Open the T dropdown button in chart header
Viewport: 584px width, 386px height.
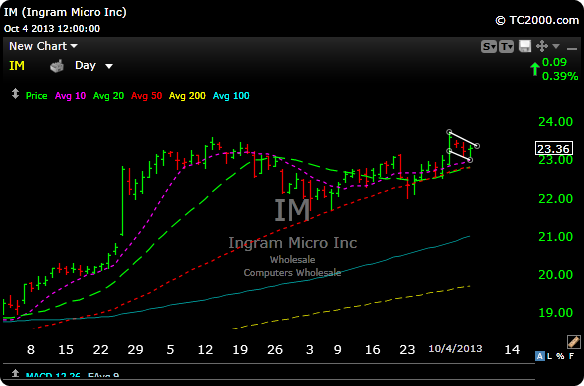[507, 47]
